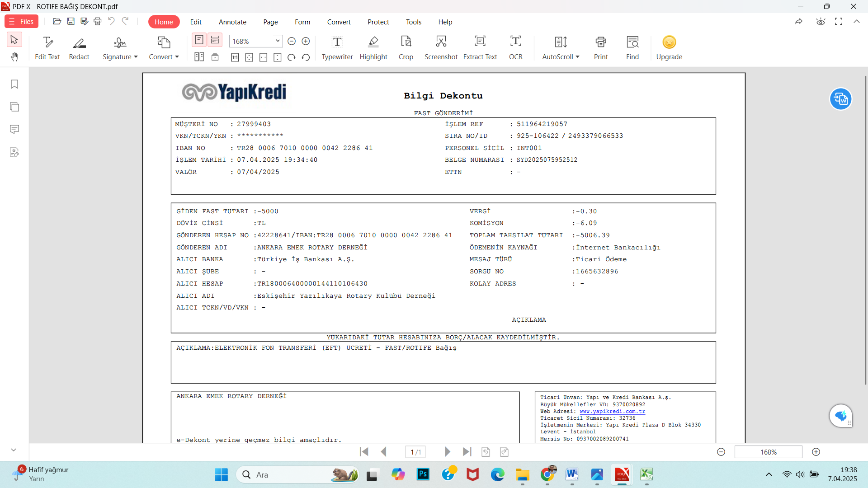Undo the last action
The height and width of the screenshot is (488, 868).
tap(111, 21)
